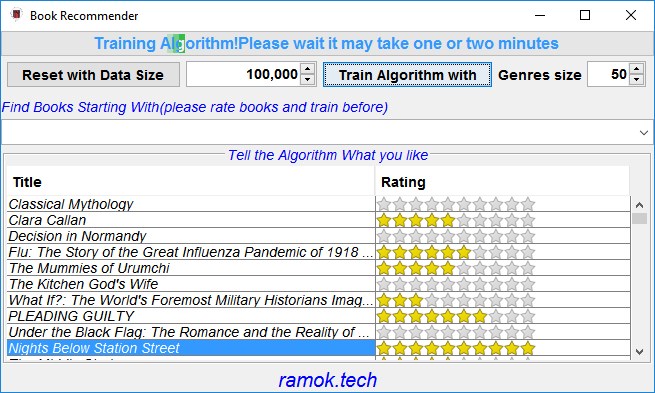Rate Decision in Normandy five stars
Screen dimensions: 655x393
coord(448,236)
